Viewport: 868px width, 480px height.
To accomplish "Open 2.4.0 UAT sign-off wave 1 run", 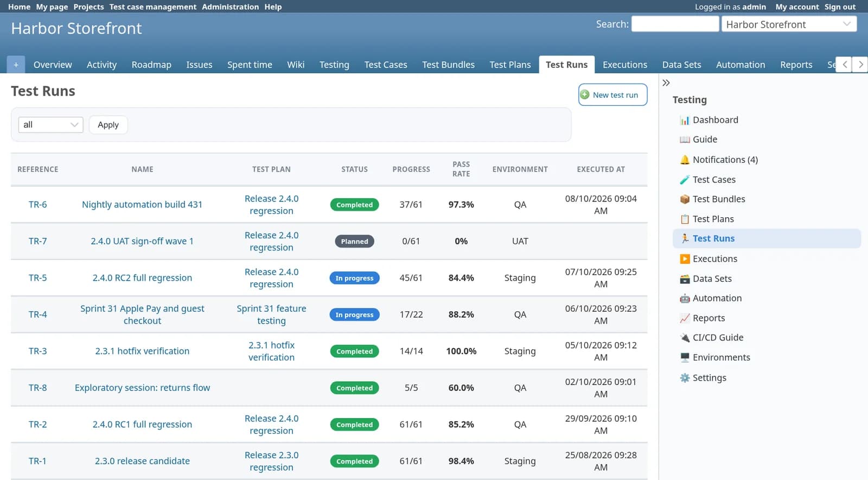I will (x=142, y=241).
